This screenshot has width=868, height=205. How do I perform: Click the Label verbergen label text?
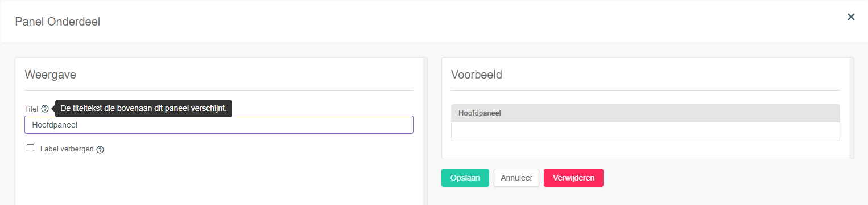coord(67,149)
